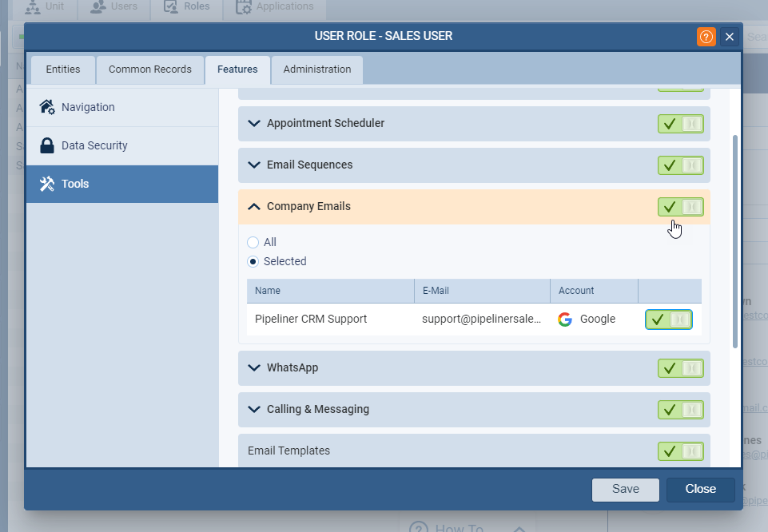Expand the Calling & Messaging section
Viewport: 768px width, 532px height.
tap(254, 410)
